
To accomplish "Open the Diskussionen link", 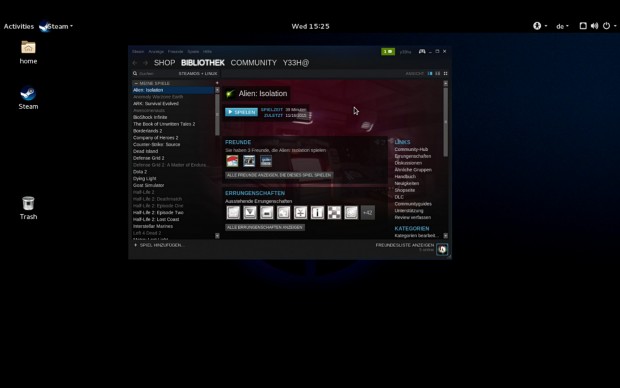I will tap(408, 163).
